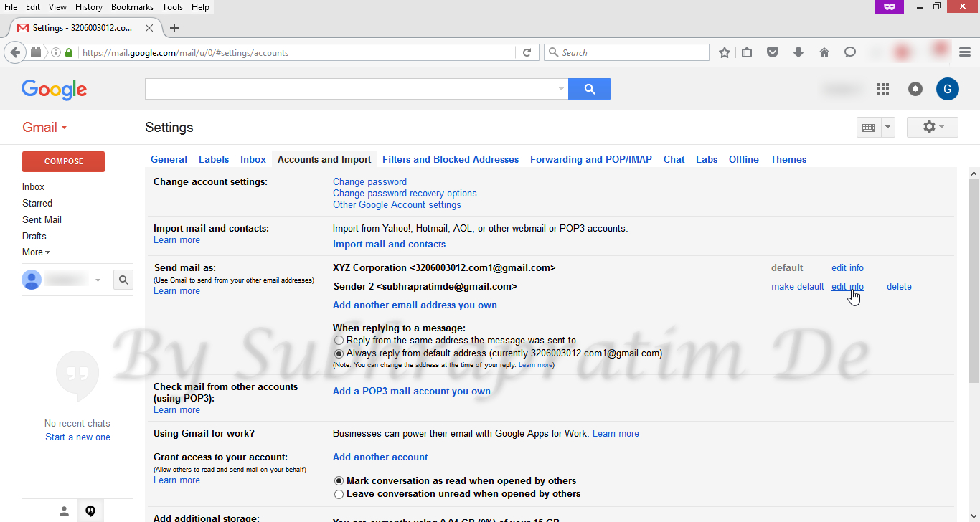Viewport: 980px width, 522px height.
Task: Click Add another email address you own
Action: click(x=415, y=305)
